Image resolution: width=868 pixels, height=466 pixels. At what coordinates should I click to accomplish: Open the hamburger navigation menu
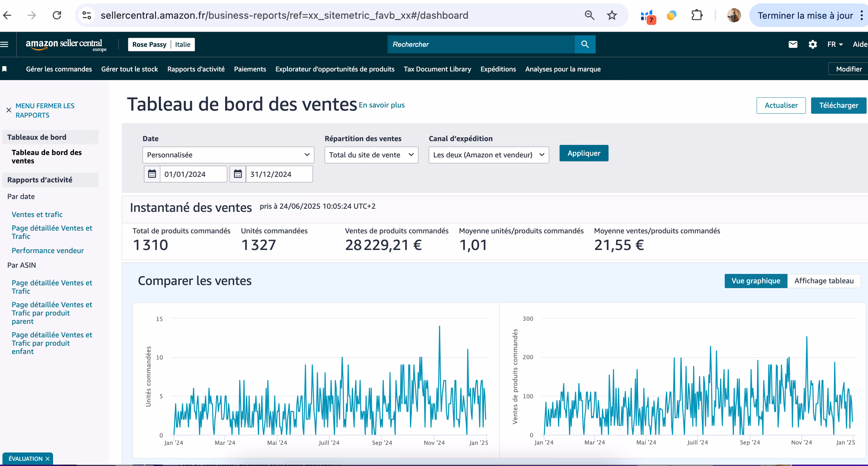coord(5,44)
